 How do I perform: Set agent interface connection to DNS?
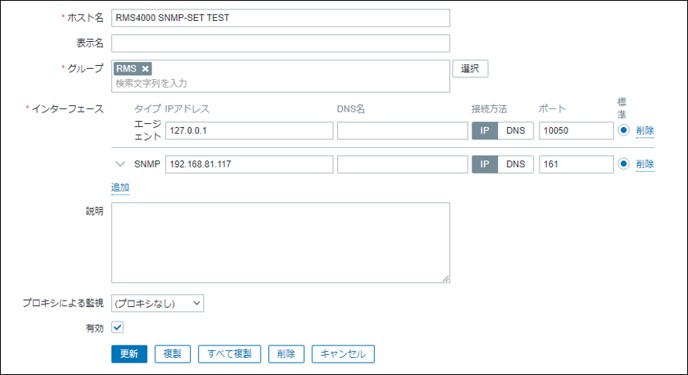click(516, 131)
